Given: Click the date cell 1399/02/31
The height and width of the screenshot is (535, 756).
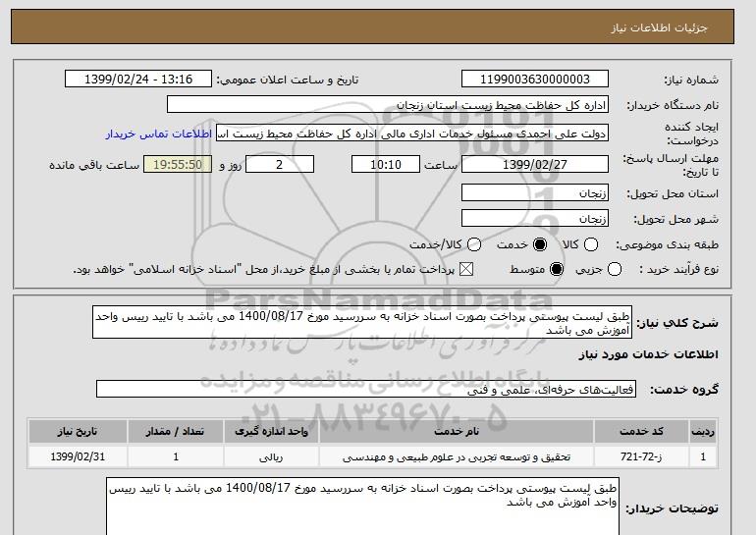Looking at the screenshot, I should tap(78, 456).
